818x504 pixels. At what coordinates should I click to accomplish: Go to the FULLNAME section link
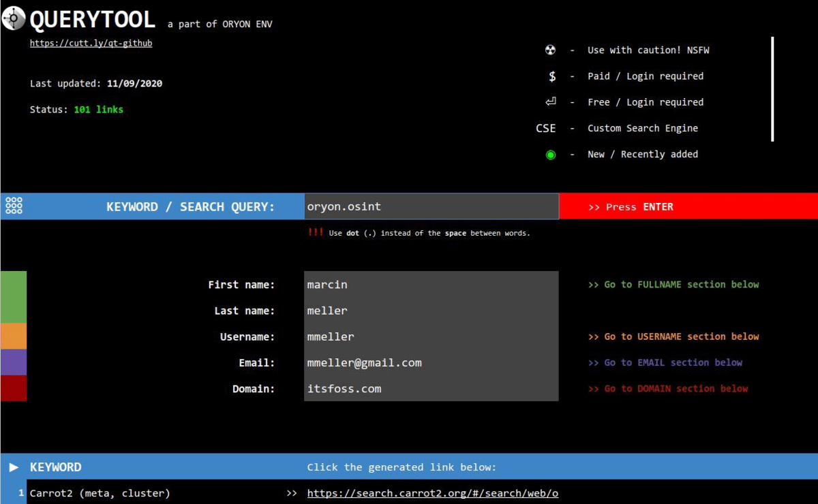tap(673, 284)
